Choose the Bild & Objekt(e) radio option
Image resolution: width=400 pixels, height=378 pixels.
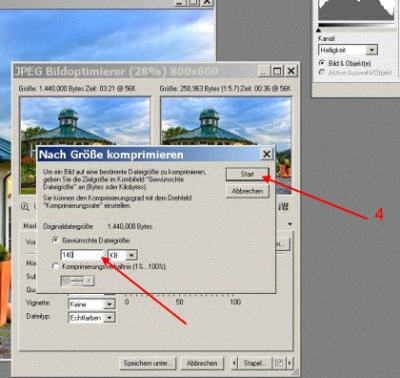(322, 63)
